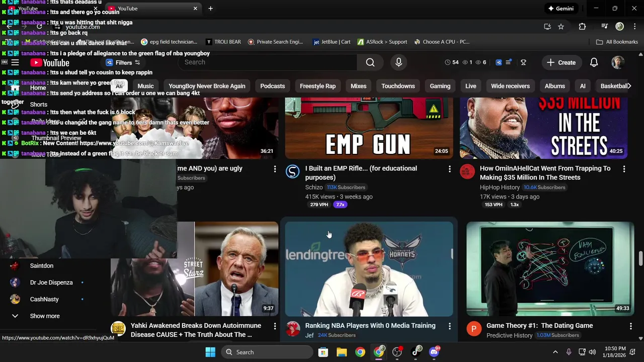Filter by the Gaming chip
The width and height of the screenshot is (644, 362).
[x=440, y=86]
